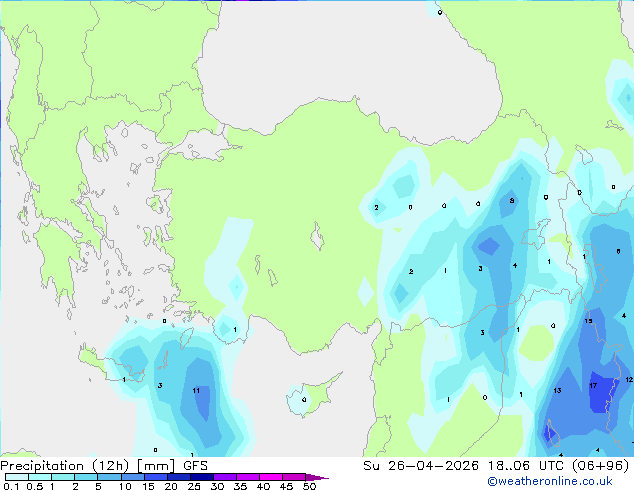Click legend label '35'
Screen dimensions: 634x490
point(240,486)
